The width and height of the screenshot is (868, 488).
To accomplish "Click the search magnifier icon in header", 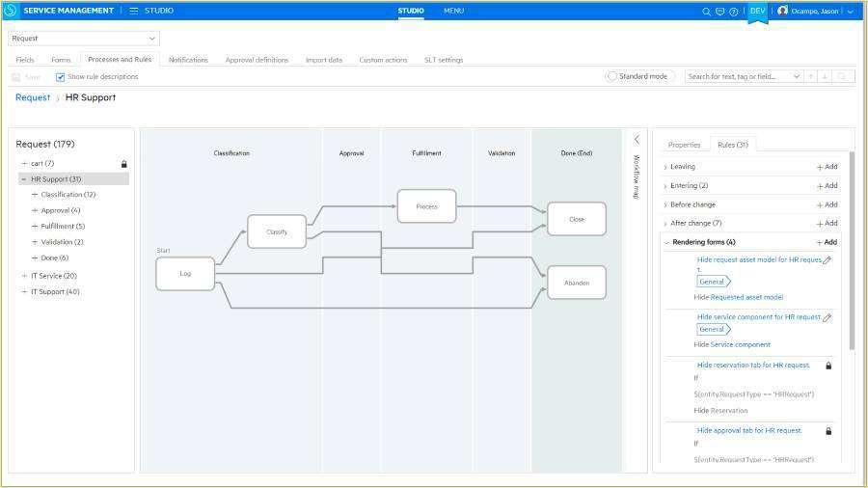I will (x=706, y=12).
